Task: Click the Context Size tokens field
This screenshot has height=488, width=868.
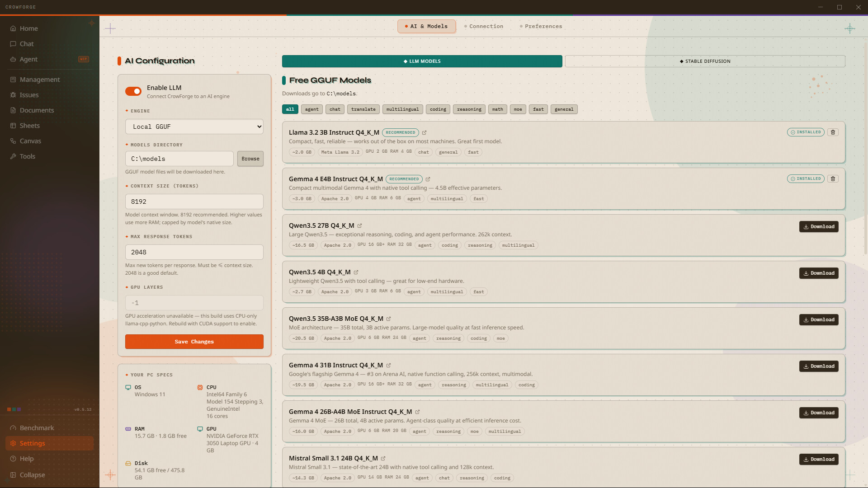Action: tap(194, 202)
